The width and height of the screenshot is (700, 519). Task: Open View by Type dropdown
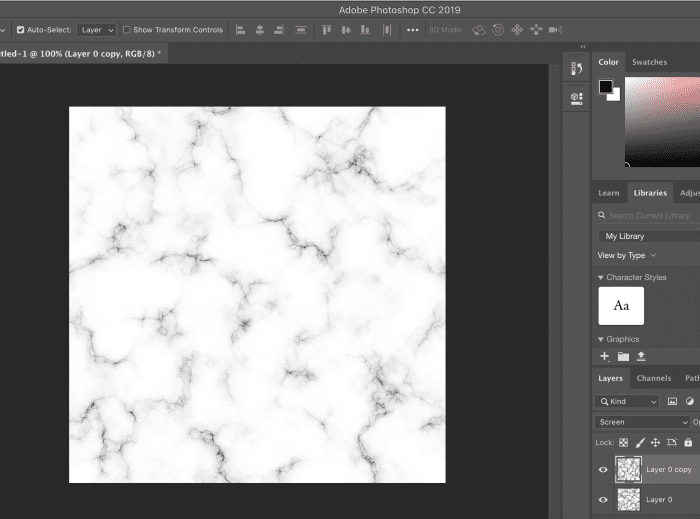pos(627,255)
